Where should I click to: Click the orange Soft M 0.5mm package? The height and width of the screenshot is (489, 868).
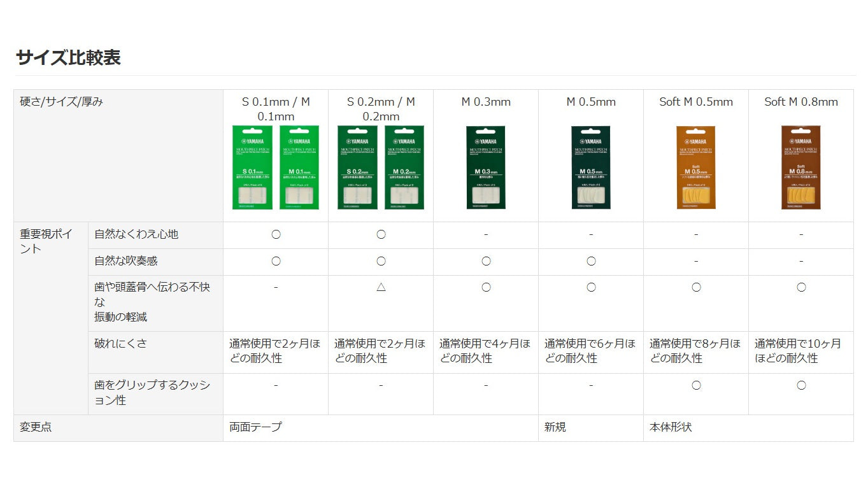click(695, 167)
